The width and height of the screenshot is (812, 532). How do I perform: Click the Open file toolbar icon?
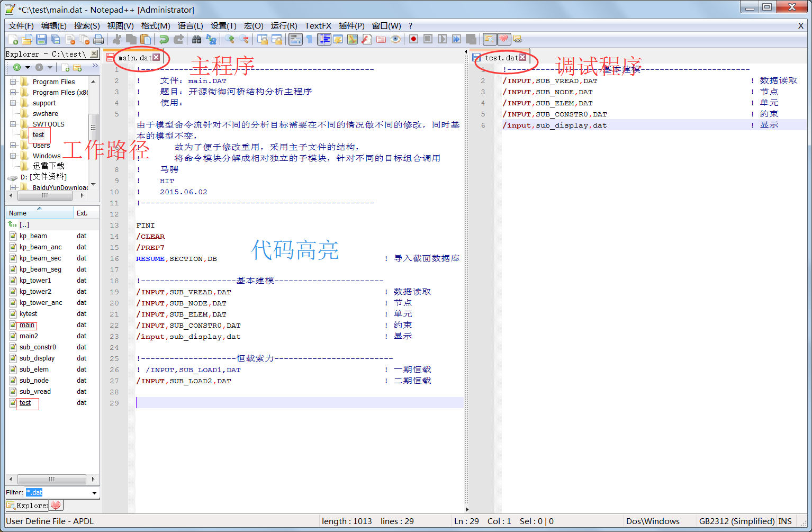[27, 39]
